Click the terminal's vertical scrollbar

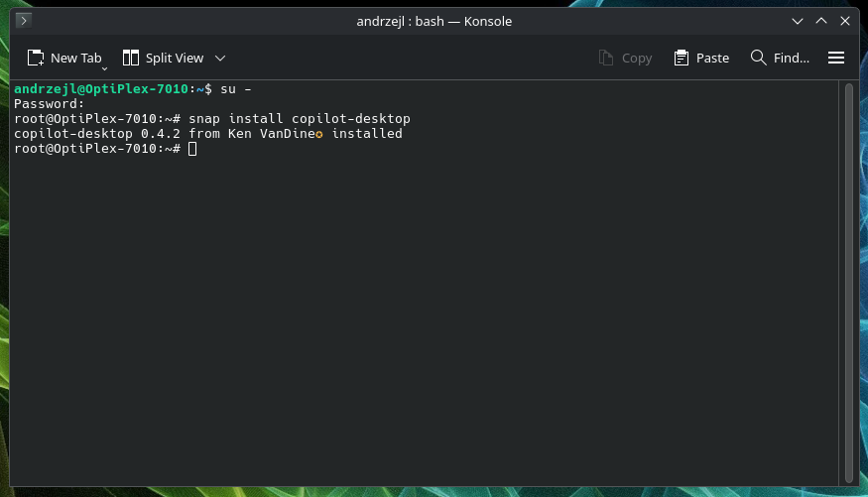pyautogui.click(x=848, y=283)
